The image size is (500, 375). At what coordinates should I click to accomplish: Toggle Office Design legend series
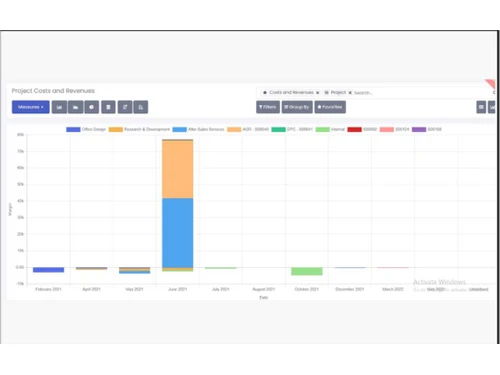click(86, 129)
